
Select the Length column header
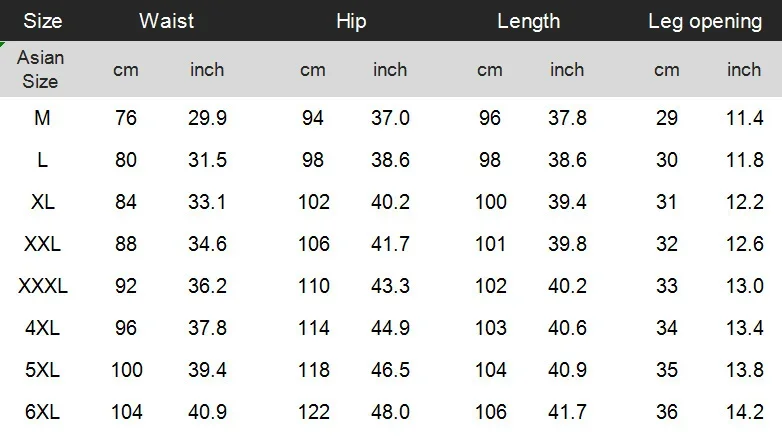pyautogui.click(x=529, y=21)
